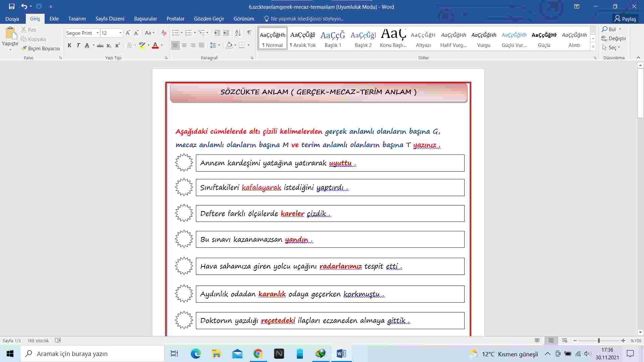Switch to the Sayfa Düzeni tab
The width and height of the screenshot is (644, 362).
(110, 19)
